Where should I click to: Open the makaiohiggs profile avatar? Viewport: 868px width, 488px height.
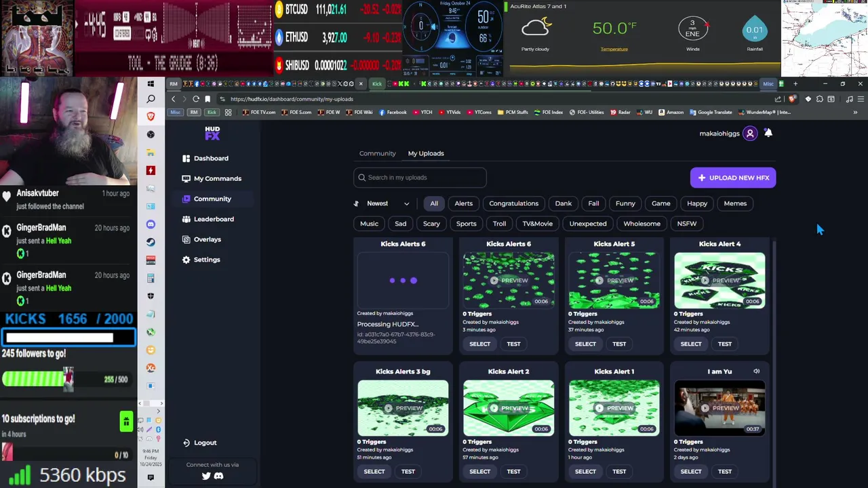tap(750, 134)
